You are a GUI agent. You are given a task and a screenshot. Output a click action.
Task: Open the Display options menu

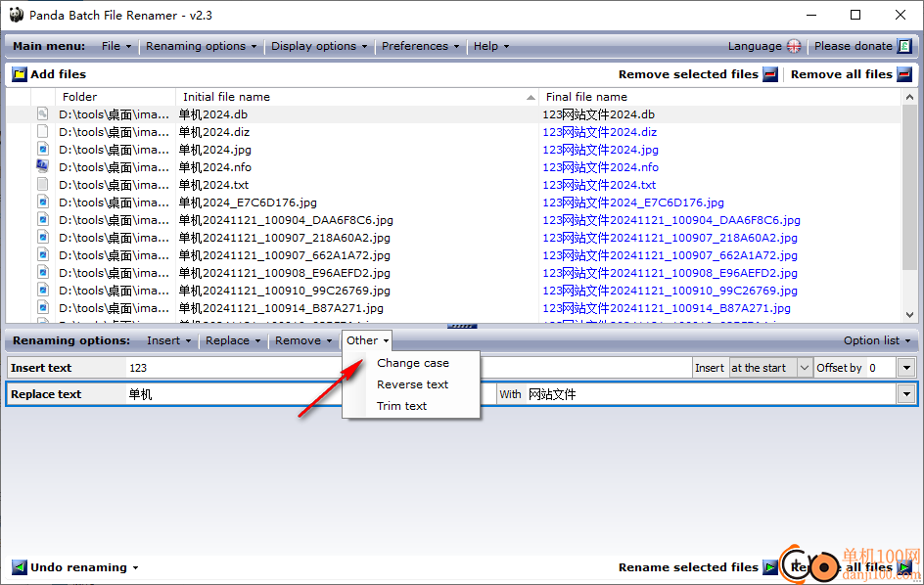pos(319,46)
